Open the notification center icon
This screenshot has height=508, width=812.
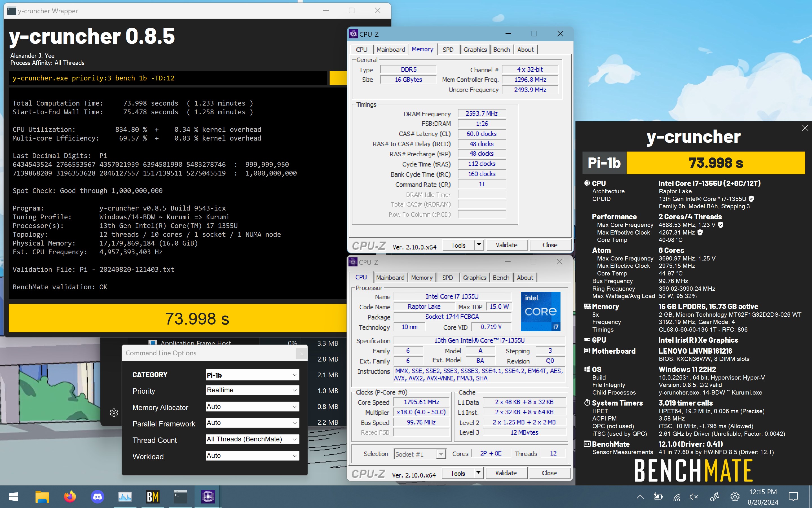[x=793, y=497]
